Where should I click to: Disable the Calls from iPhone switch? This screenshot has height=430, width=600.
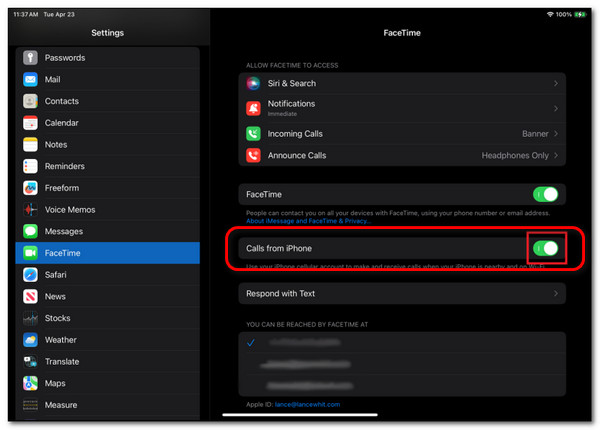click(545, 248)
